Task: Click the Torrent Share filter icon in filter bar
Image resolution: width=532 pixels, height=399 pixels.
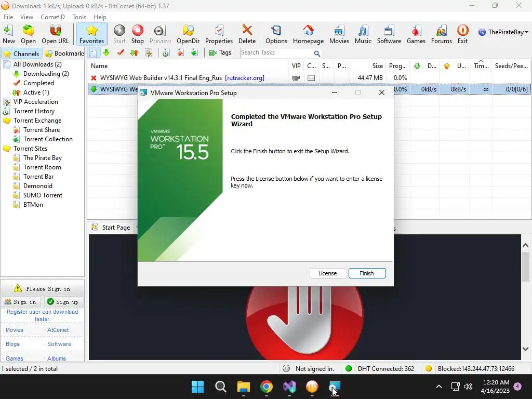Action: (x=180, y=52)
